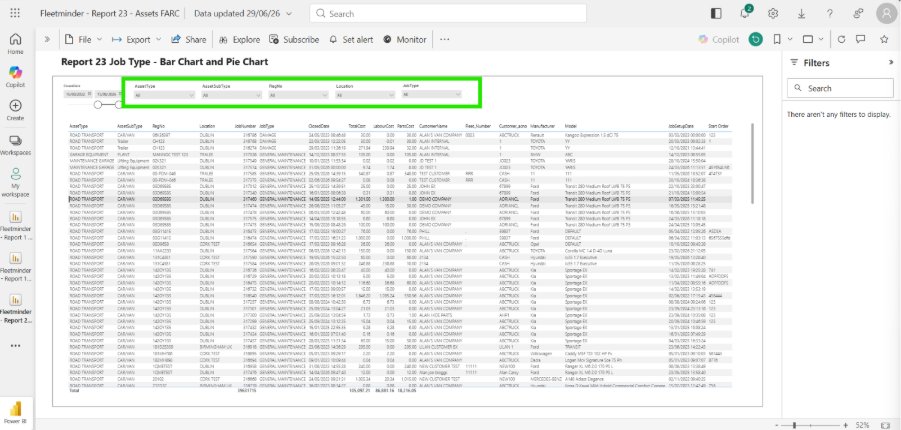The width and height of the screenshot is (901, 430).
Task: Sort by Manufacturer column header
Action: pyautogui.click(x=542, y=125)
